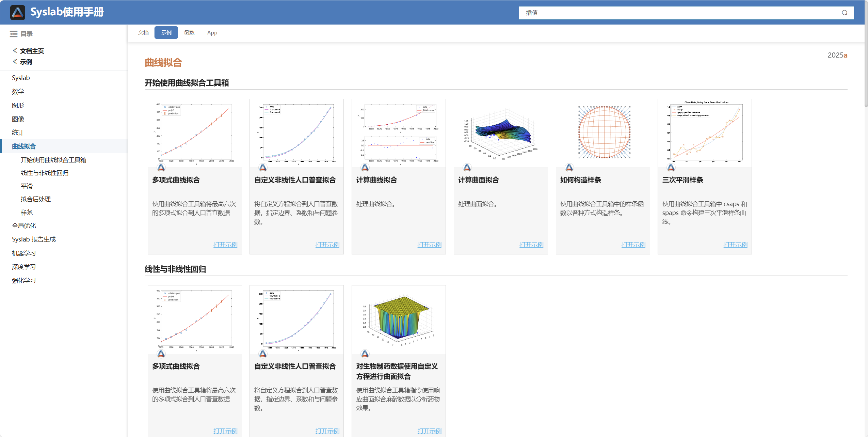This screenshot has height=437, width=868.
Task: Open 强化学习 in the sidebar
Action: pos(24,280)
